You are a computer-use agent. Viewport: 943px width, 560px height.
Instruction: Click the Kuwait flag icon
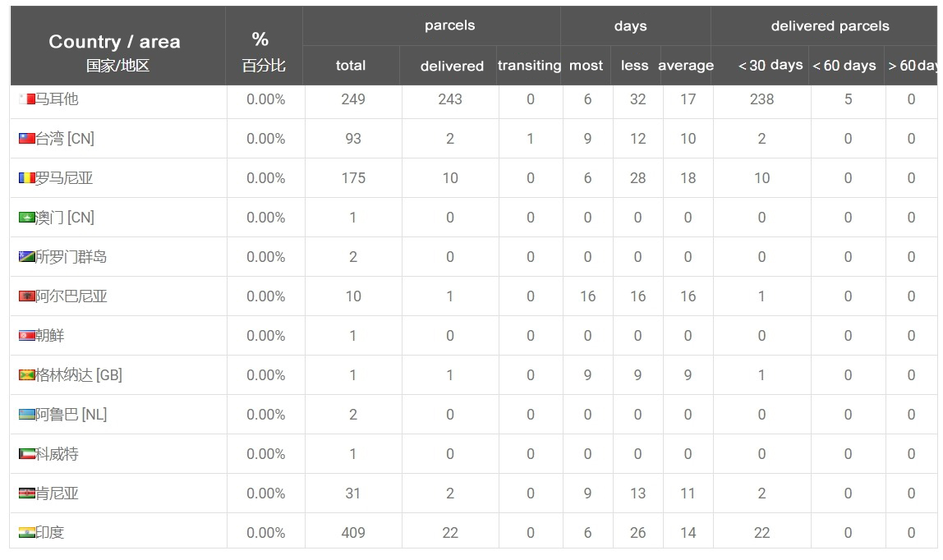point(27,453)
